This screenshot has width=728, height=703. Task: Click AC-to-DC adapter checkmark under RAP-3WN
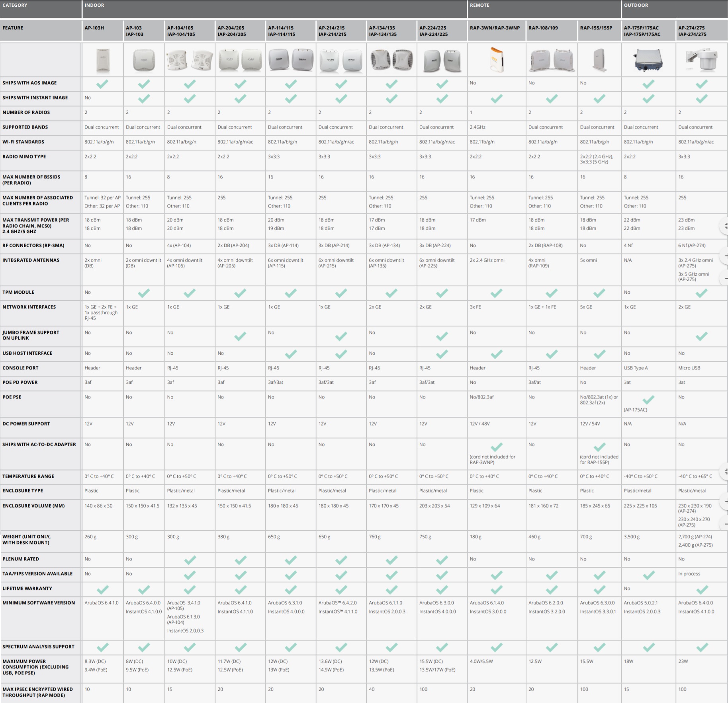pyautogui.click(x=497, y=447)
